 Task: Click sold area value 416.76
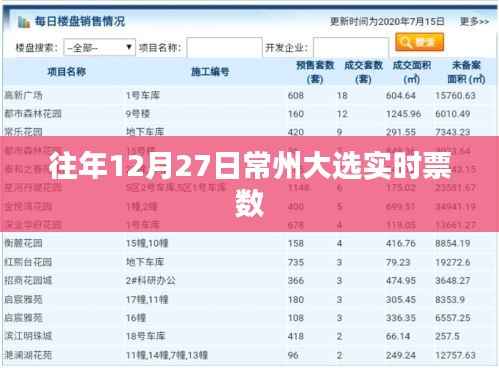point(401,243)
